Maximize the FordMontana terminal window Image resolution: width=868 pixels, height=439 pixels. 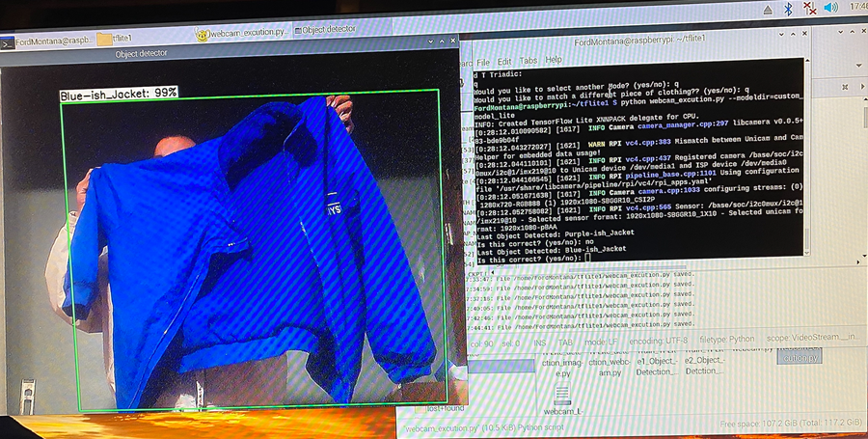792,35
